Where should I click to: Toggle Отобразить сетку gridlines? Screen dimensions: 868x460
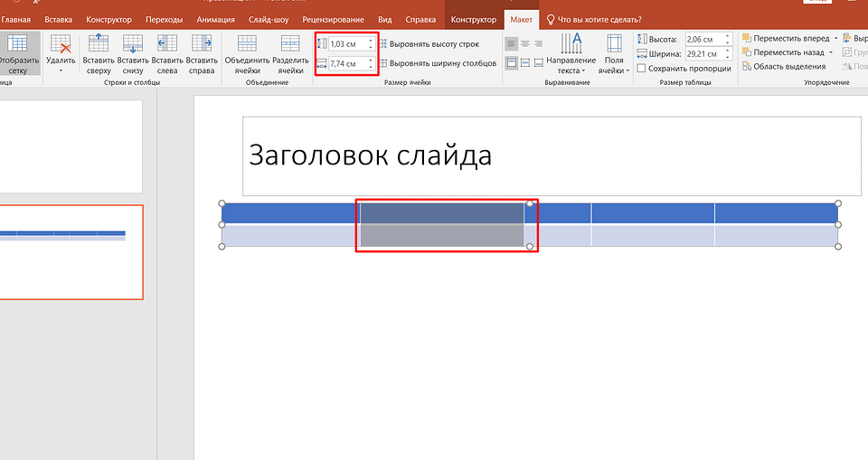[19, 53]
